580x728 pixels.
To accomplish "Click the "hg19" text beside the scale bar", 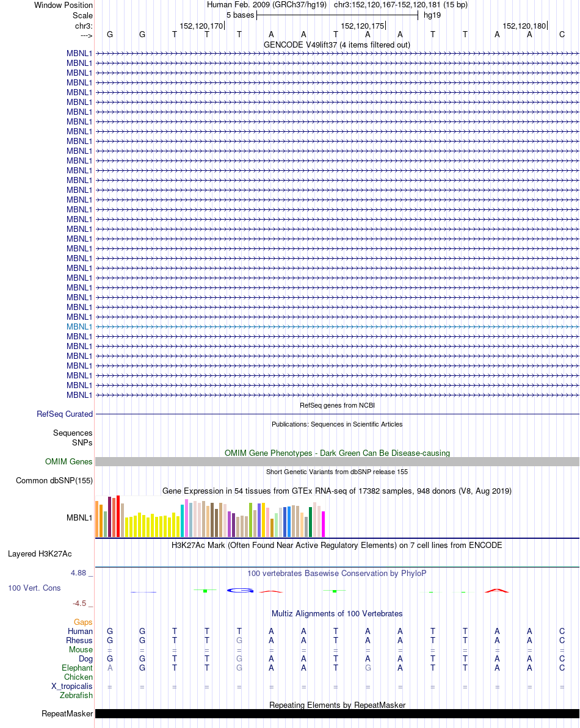I will pyautogui.click(x=432, y=15).
